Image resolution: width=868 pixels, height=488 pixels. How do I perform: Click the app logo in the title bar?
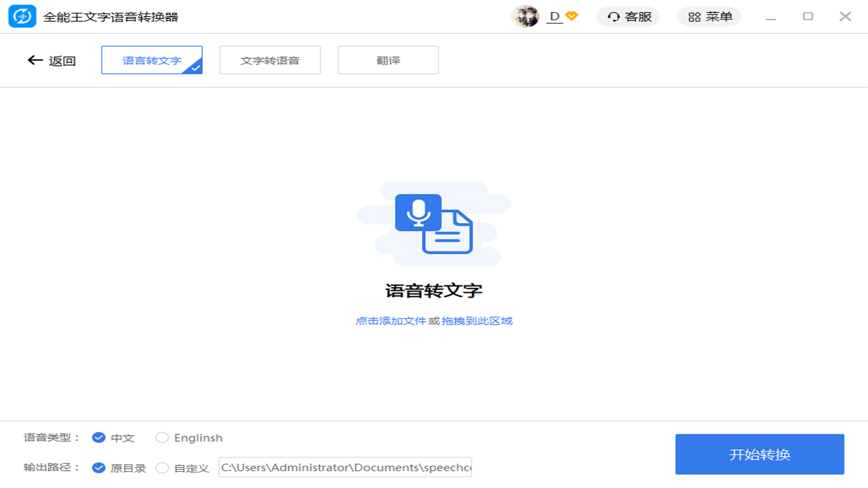22,16
